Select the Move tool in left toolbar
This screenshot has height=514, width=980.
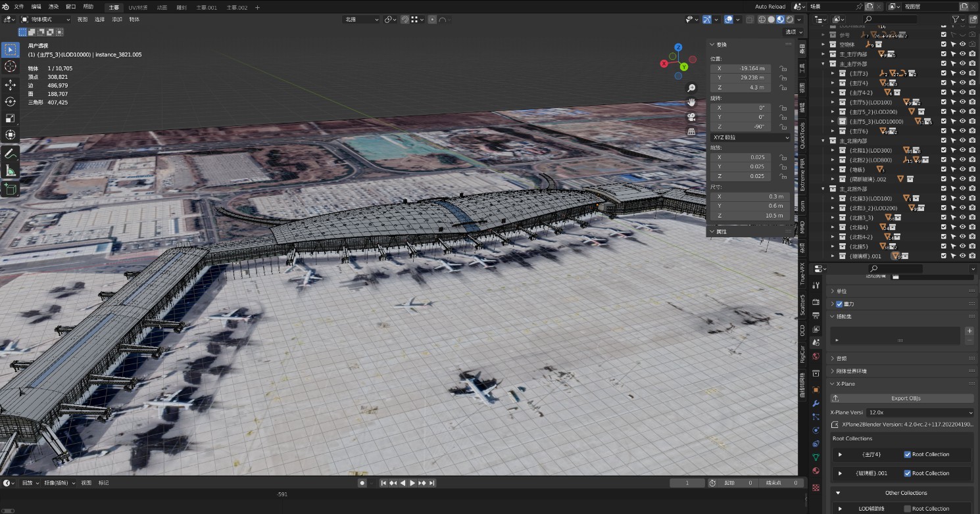click(x=11, y=85)
